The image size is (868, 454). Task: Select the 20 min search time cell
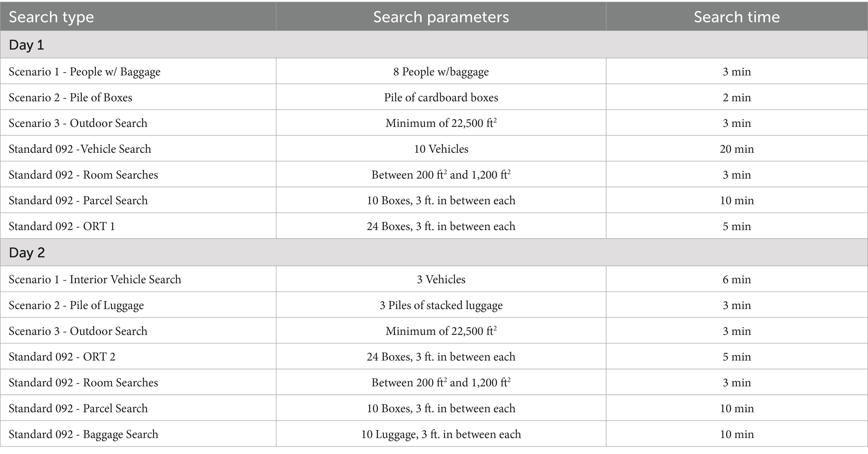[737, 149]
